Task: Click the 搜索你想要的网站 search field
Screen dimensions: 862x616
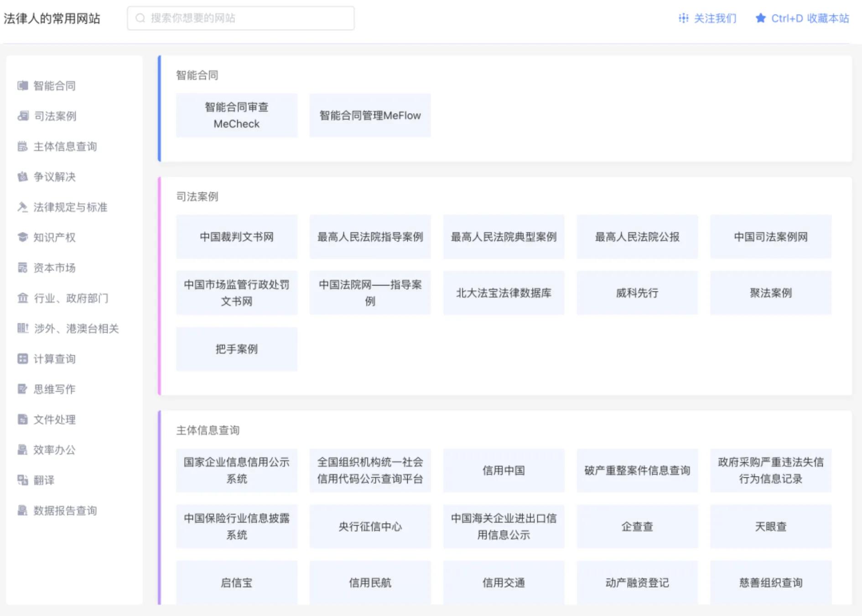Action: (x=242, y=18)
